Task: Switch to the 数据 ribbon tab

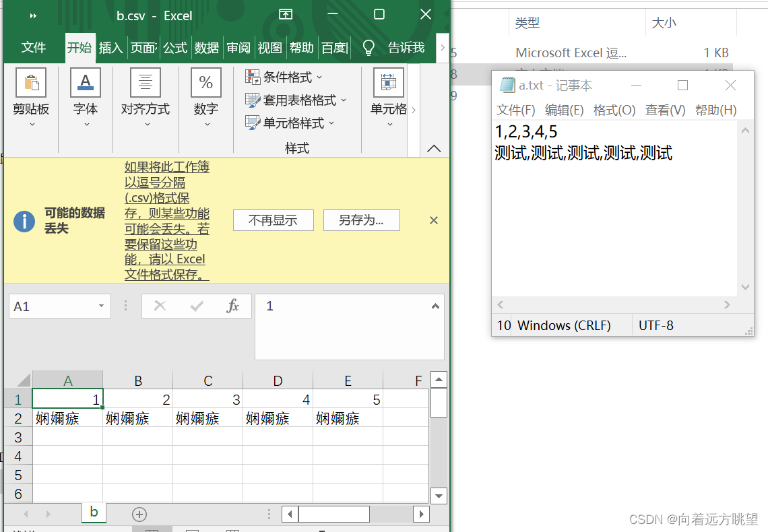Action: 207,47
